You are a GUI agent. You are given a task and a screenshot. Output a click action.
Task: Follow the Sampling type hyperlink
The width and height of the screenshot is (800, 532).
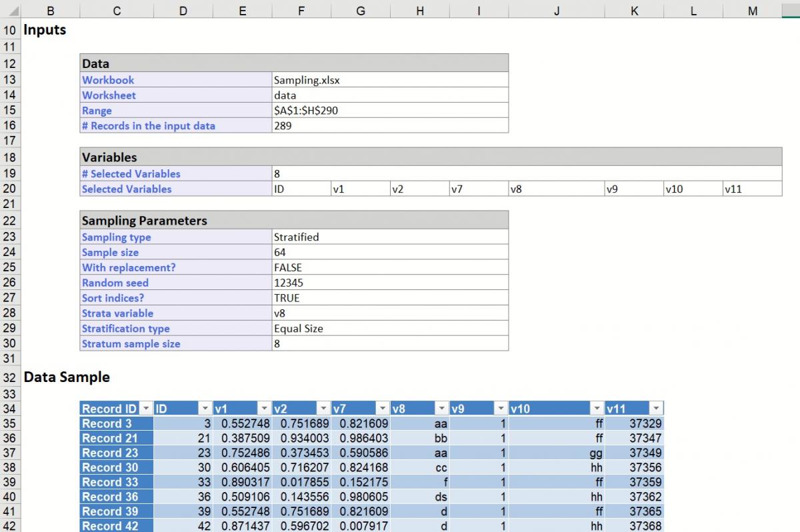pos(117,237)
